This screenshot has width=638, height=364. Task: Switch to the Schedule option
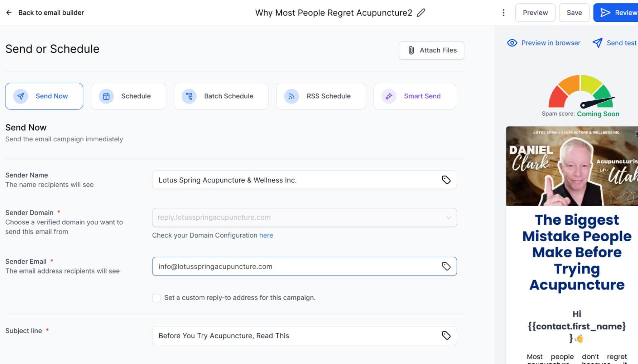[x=128, y=96]
